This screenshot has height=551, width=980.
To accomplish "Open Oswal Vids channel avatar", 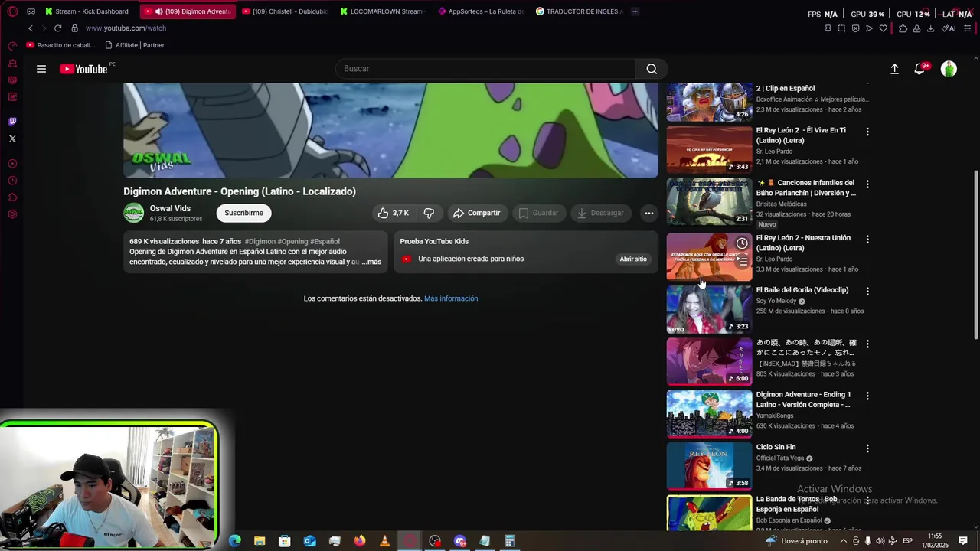I will click(x=133, y=213).
